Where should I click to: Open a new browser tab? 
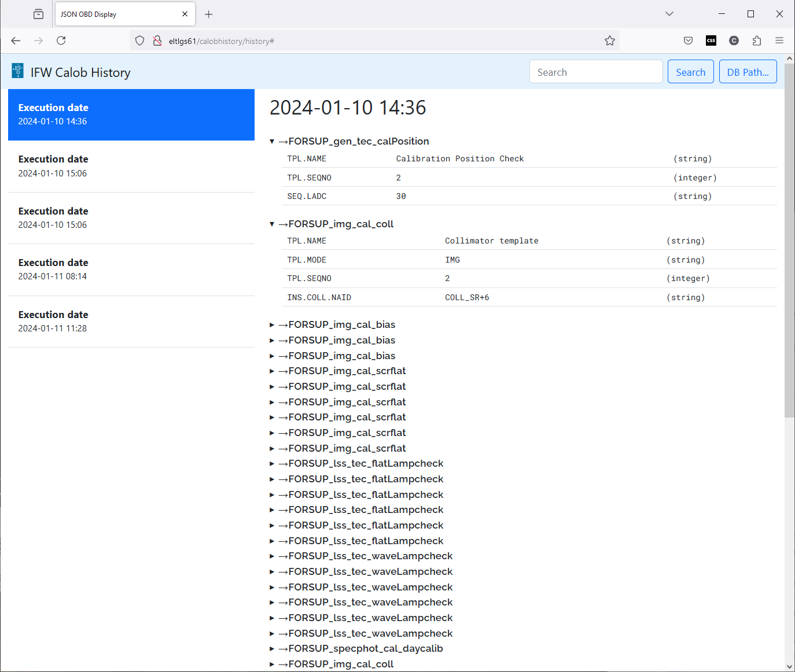(209, 14)
